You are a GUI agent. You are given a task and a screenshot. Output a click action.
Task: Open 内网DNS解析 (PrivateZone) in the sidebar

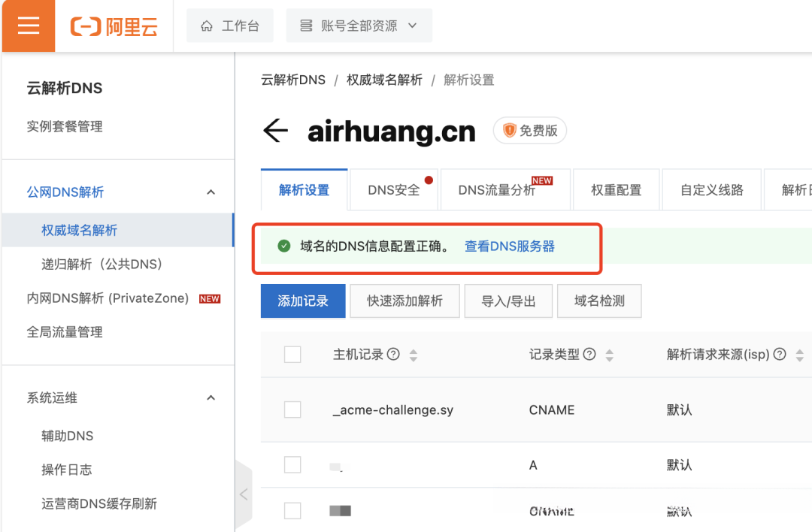click(x=108, y=298)
